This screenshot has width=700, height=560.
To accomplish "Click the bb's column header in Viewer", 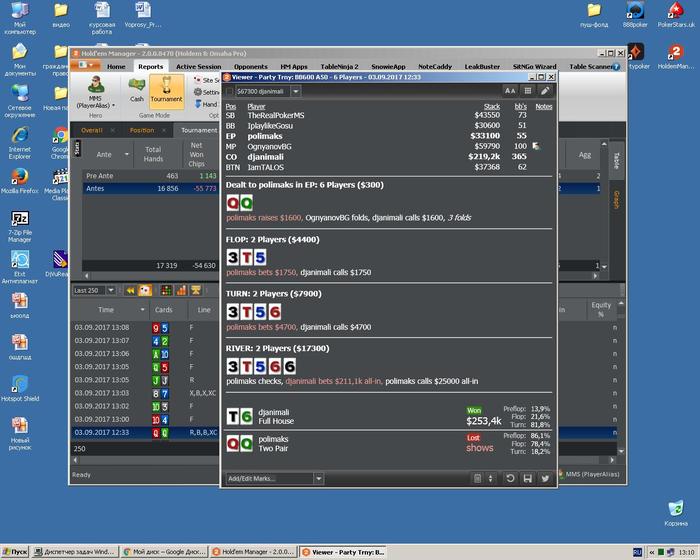I will click(x=520, y=107).
